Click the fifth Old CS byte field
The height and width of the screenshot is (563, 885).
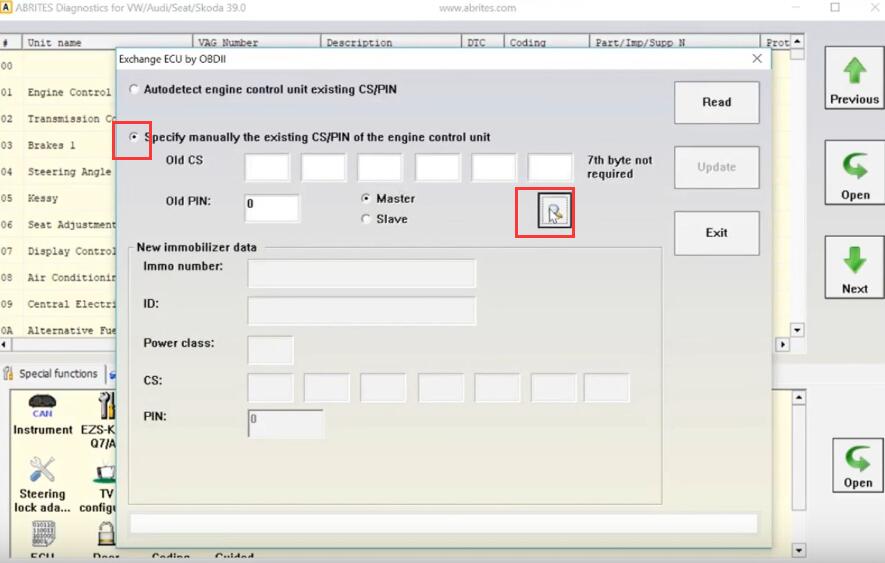point(494,167)
